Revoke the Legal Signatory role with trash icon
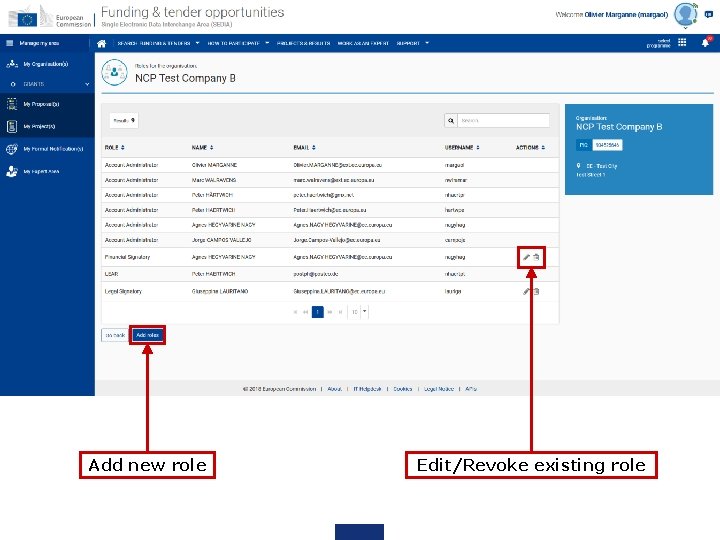 coord(536,291)
